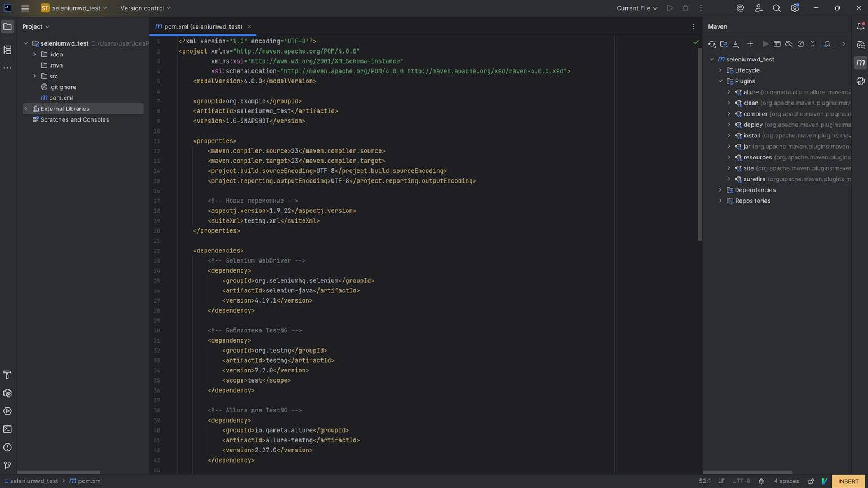868x488 pixels.
Task: Open the Project tool window icon
Action: [x=7, y=26]
